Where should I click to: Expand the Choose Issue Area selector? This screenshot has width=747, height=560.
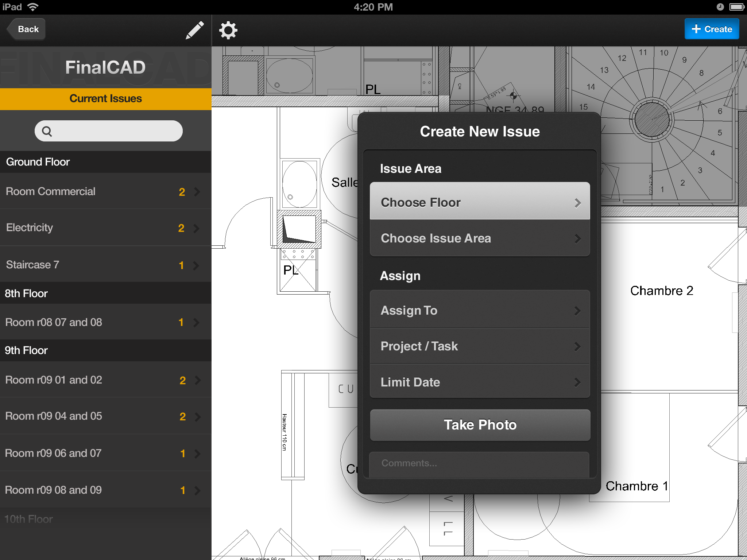tap(479, 239)
